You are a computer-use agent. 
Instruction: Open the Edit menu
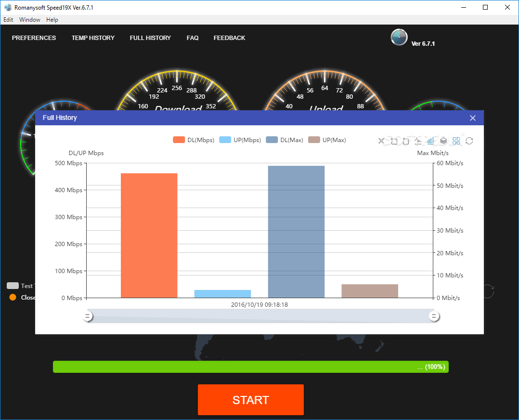click(x=8, y=20)
